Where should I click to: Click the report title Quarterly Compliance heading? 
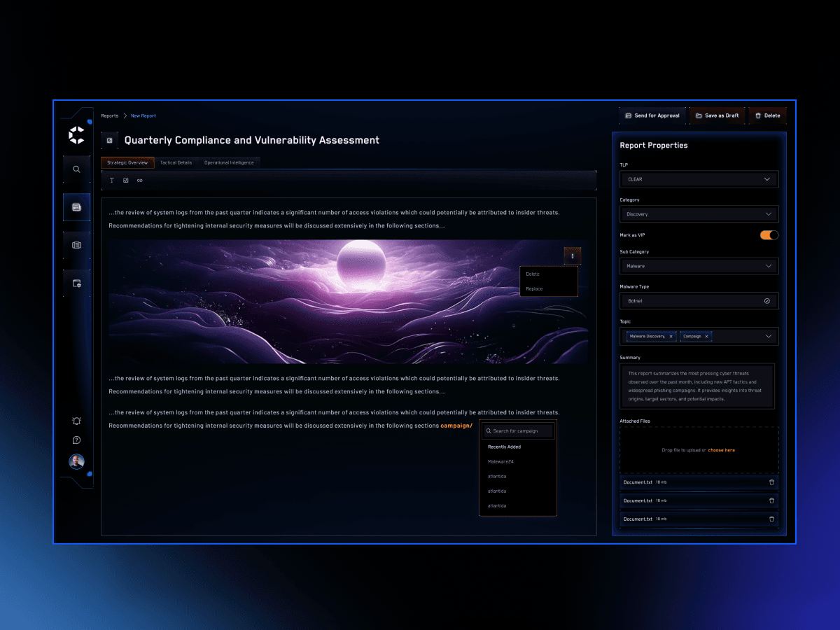click(x=252, y=141)
